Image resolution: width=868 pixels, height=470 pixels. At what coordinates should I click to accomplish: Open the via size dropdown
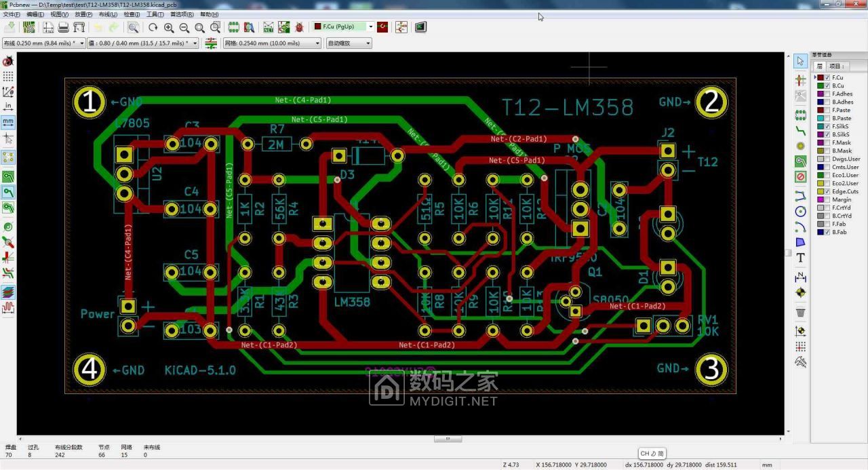pyautogui.click(x=143, y=43)
